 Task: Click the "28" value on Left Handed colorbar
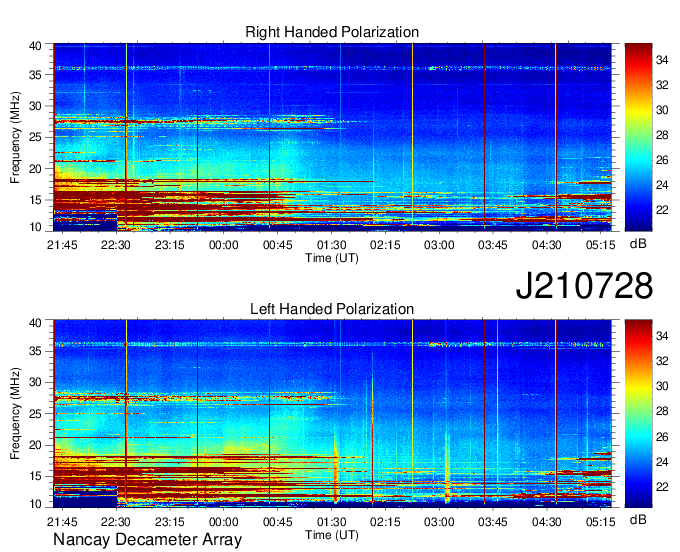[662, 411]
